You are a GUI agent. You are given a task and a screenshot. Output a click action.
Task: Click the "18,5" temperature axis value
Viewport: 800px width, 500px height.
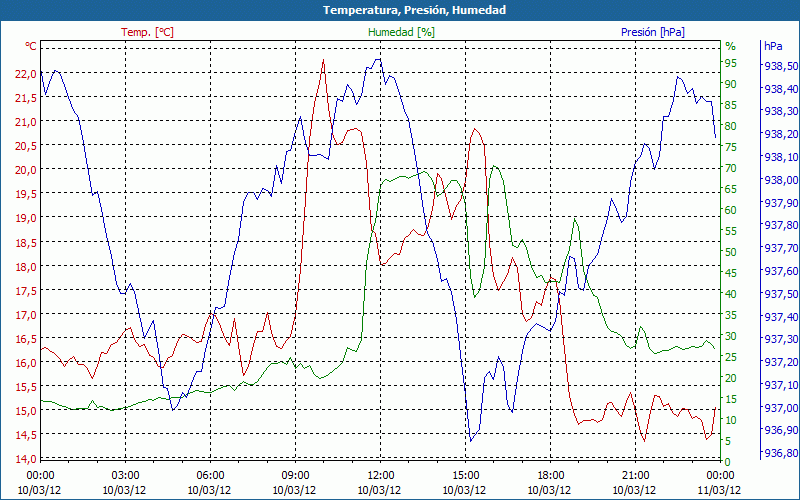point(26,243)
